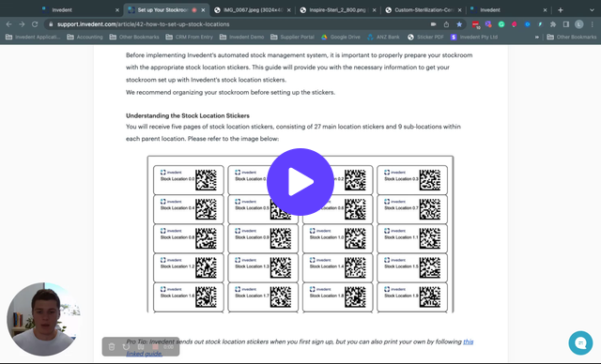
Task: Expand hidden bookmarks with the double chevron
Action: 536,38
